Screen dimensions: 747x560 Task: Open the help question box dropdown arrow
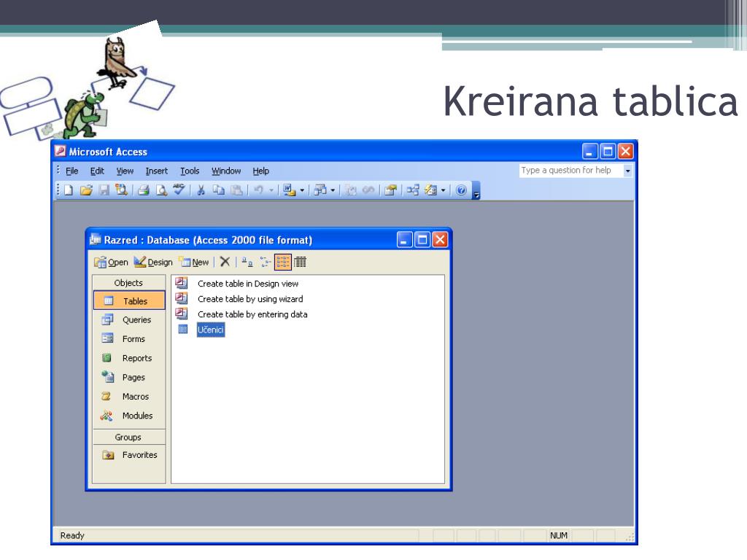click(628, 171)
